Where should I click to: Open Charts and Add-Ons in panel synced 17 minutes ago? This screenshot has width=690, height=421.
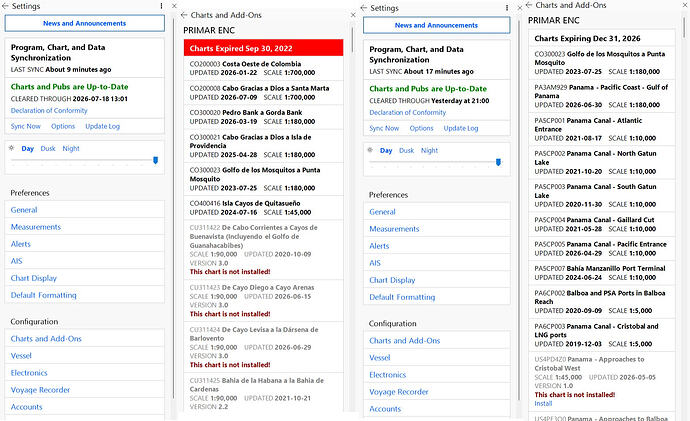click(437, 340)
